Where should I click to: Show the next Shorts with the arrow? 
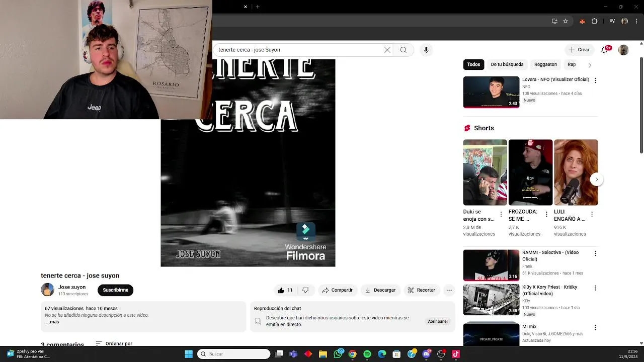596,179
